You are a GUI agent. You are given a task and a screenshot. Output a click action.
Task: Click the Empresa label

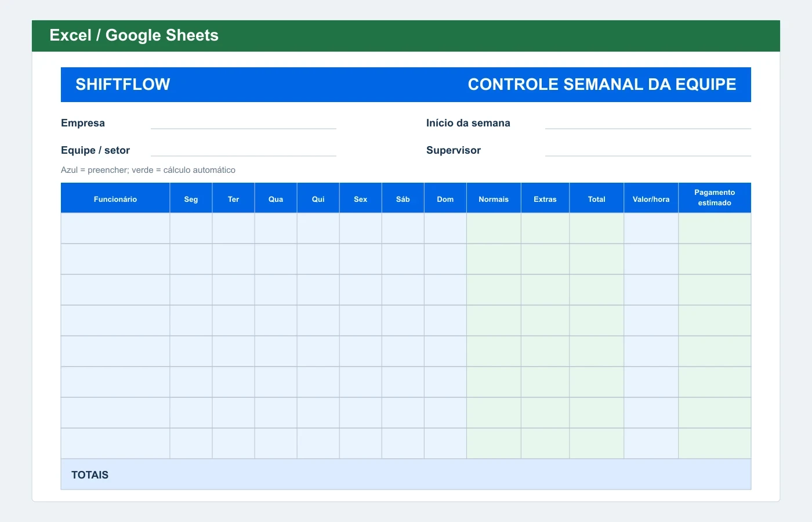click(x=83, y=123)
